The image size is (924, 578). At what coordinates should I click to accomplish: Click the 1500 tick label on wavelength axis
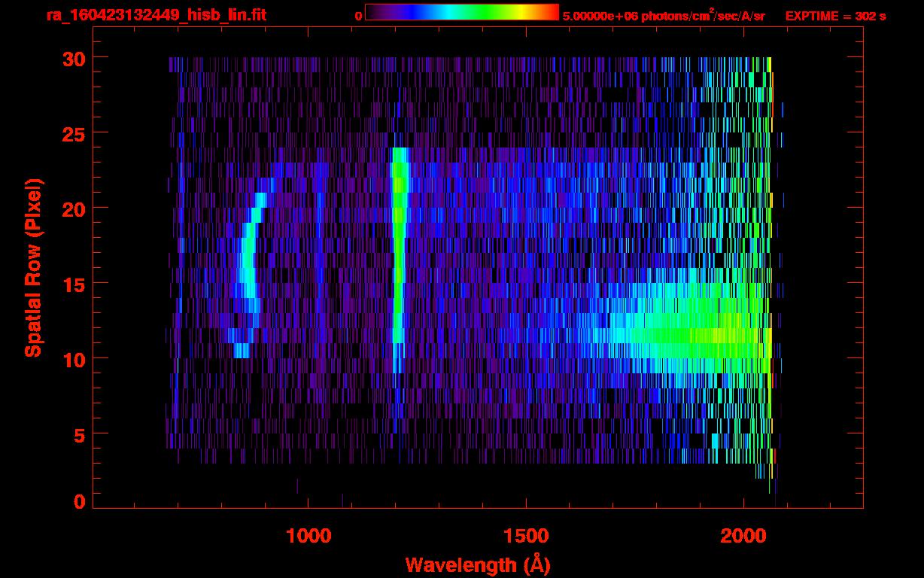pos(526,536)
